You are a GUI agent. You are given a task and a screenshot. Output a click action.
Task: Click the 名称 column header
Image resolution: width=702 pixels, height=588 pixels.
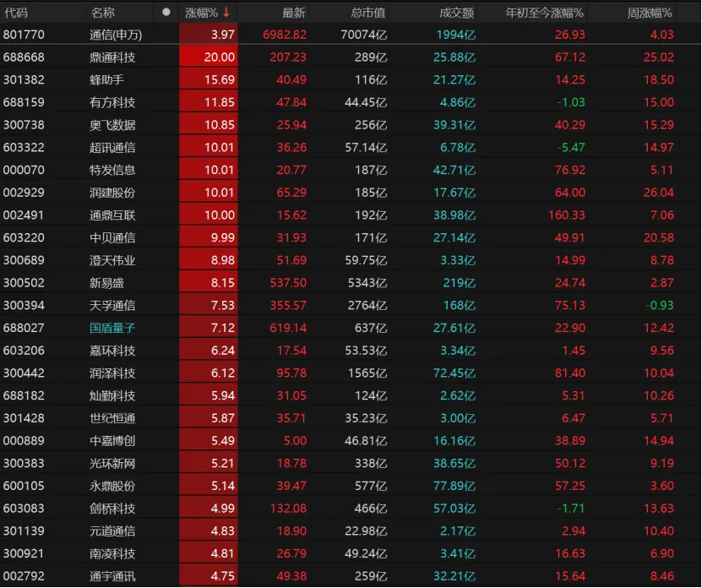(102, 12)
